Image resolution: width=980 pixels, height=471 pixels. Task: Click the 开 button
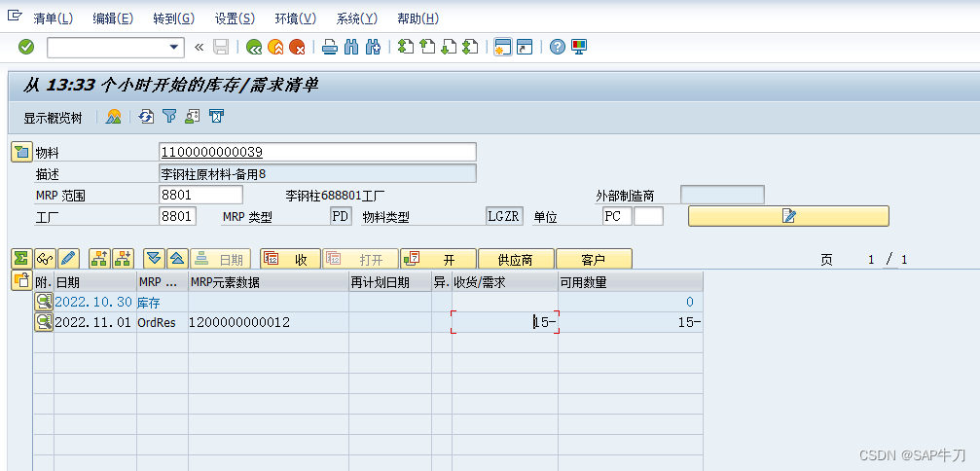(x=439, y=259)
